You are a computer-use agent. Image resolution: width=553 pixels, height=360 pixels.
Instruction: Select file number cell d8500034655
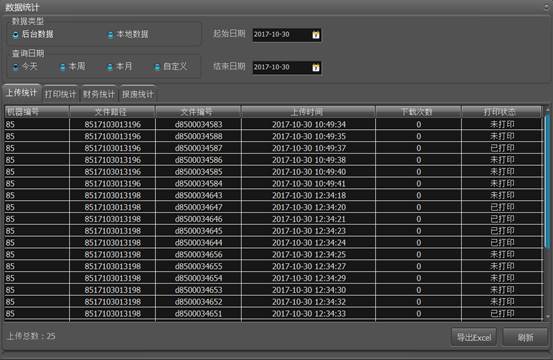199,266
